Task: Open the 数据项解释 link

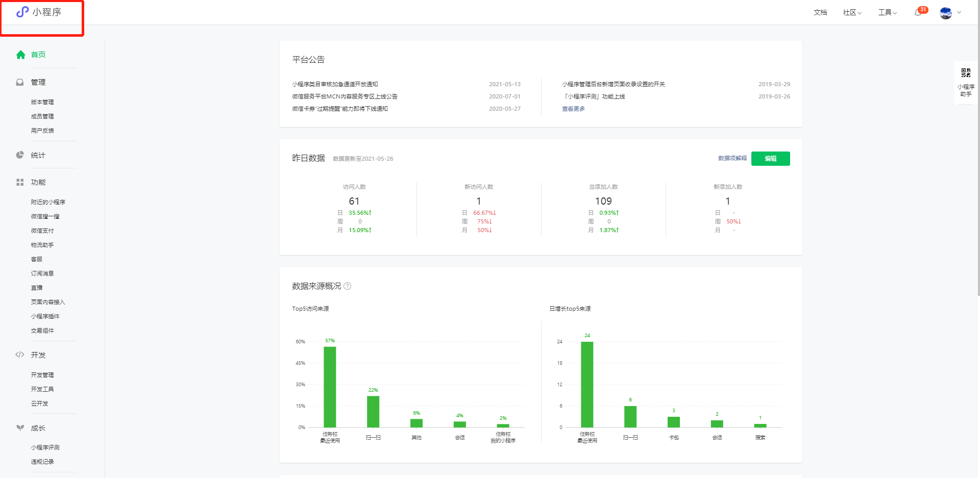Action: (x=732, y=159)
